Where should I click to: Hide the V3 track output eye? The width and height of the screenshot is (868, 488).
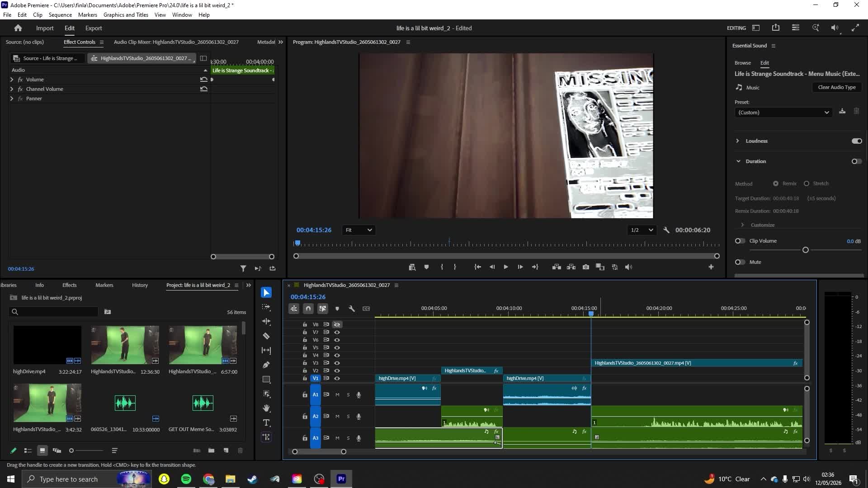[x=337, y=363]
